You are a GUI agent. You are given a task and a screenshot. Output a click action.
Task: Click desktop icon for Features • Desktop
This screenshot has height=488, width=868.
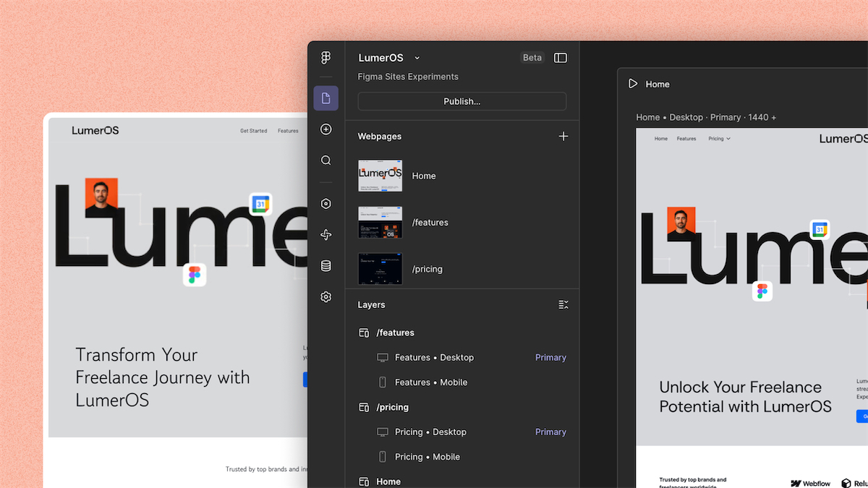pos(383,358)
